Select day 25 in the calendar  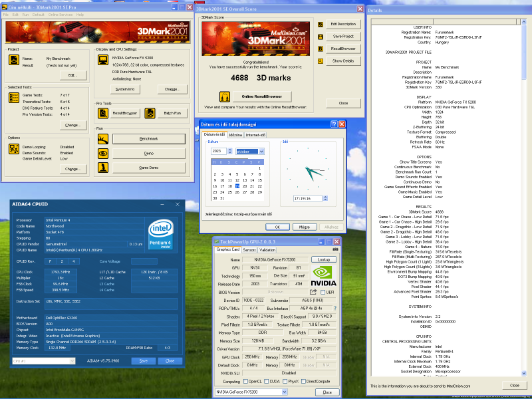[229, 192]
